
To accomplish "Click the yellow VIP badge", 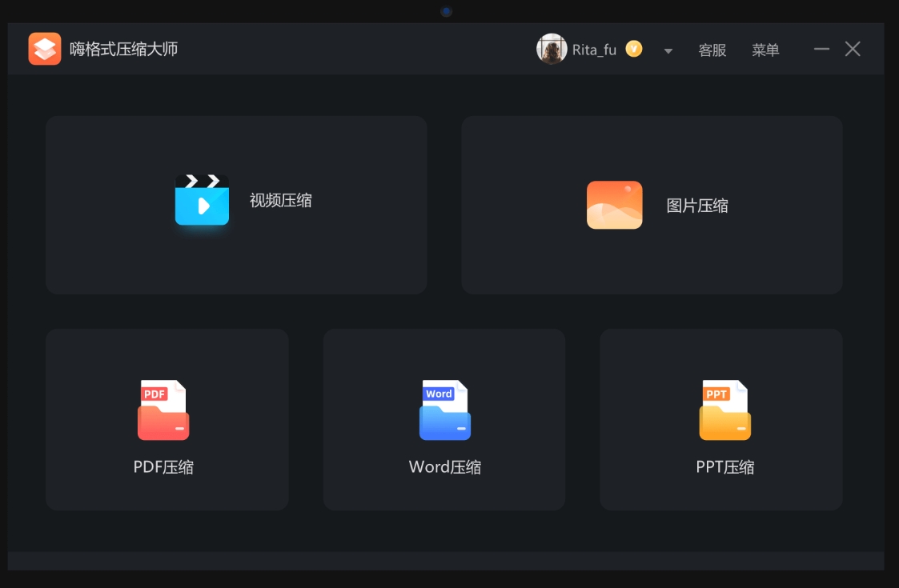I will (x=632, y=48).
